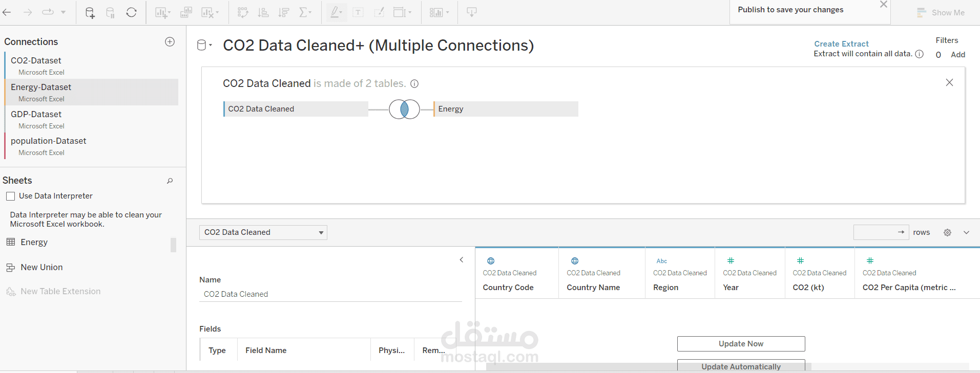Viewport: 980px width, 373px height.
Task: Click the Download toolbar icon
Action: (x=472, y=12)
